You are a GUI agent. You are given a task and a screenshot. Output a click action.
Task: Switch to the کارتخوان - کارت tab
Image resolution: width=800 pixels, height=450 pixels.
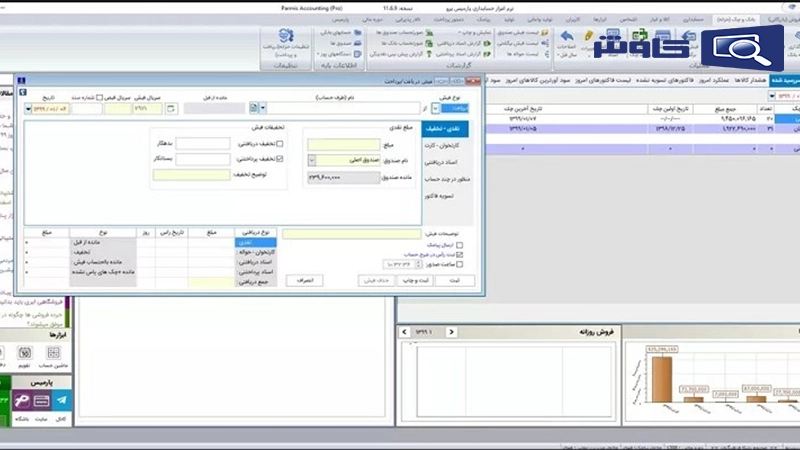[454, 145]
